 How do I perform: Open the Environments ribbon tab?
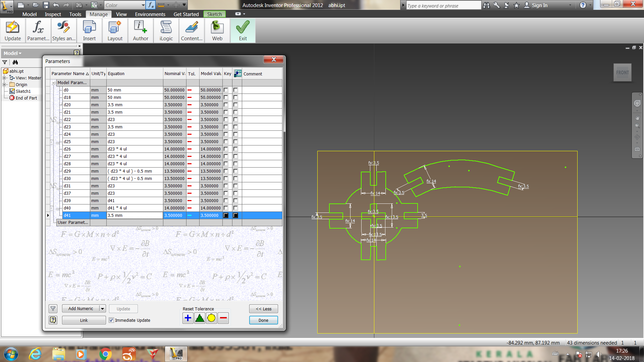pyautogui.click(x=150, y=14)
